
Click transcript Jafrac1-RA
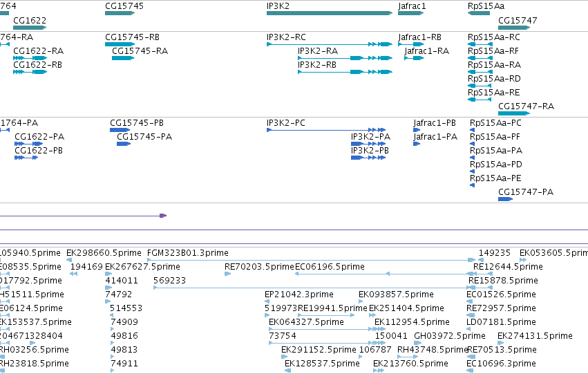click(x=427, y=51)
